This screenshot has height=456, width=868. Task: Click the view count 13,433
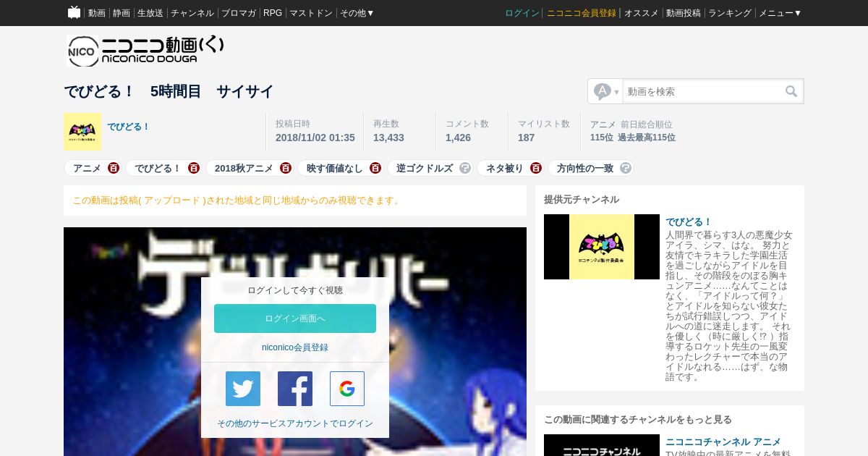388,138
